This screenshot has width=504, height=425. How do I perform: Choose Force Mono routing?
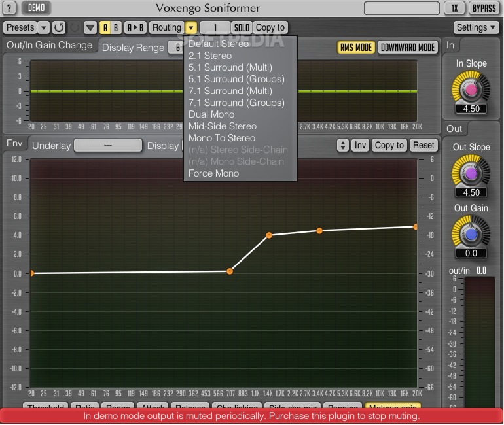[240, 173]
